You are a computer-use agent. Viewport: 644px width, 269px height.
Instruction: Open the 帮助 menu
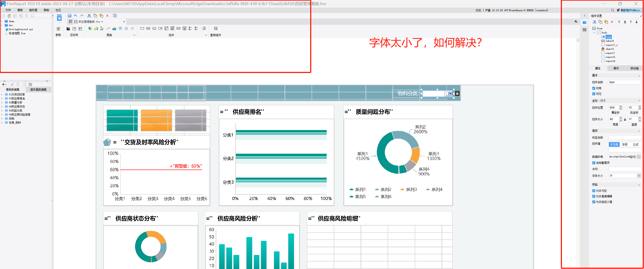click(46, 10)
